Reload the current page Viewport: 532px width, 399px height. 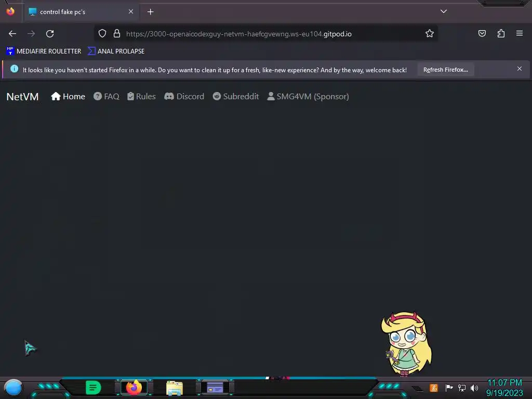(x=50, y=34)
